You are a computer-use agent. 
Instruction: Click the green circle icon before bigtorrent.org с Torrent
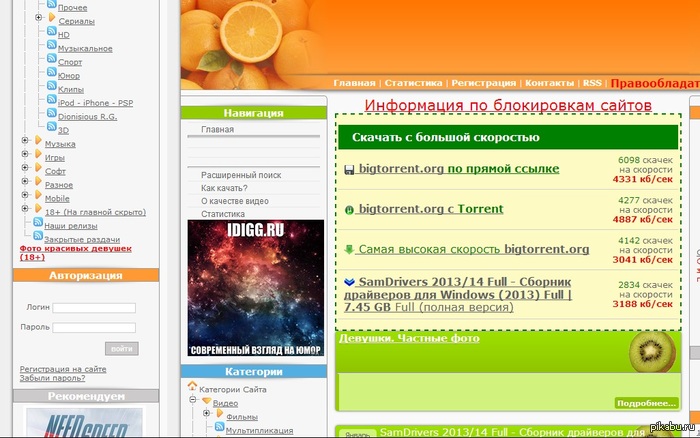click(x=349, y=210)
